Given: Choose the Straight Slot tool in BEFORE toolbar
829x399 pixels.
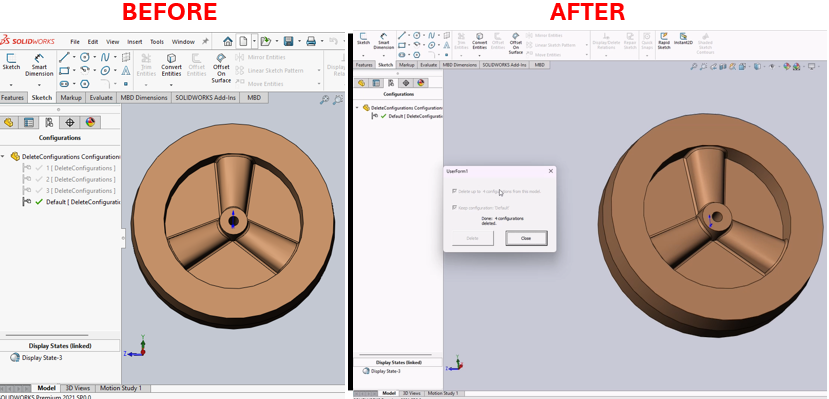Looking at the screenshot, I should tap(64, 83).
